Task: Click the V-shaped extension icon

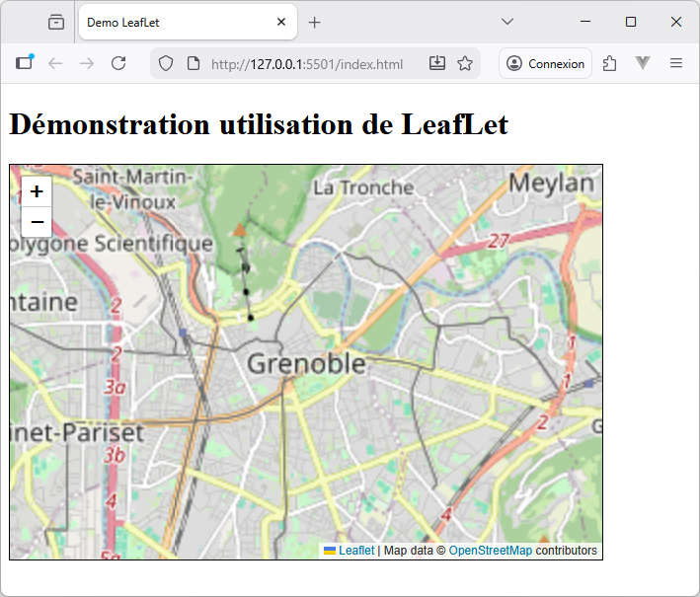Action: point(643,63)
